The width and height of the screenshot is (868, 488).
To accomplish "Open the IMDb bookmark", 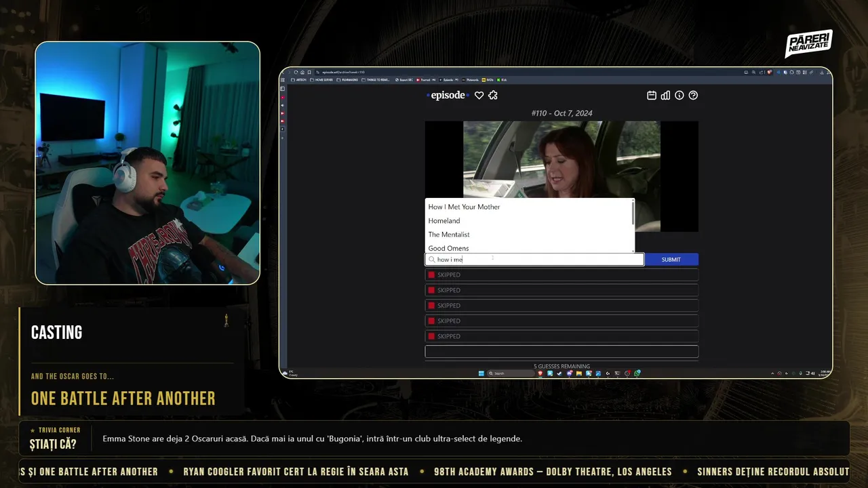I will click(x=488, y=80).
